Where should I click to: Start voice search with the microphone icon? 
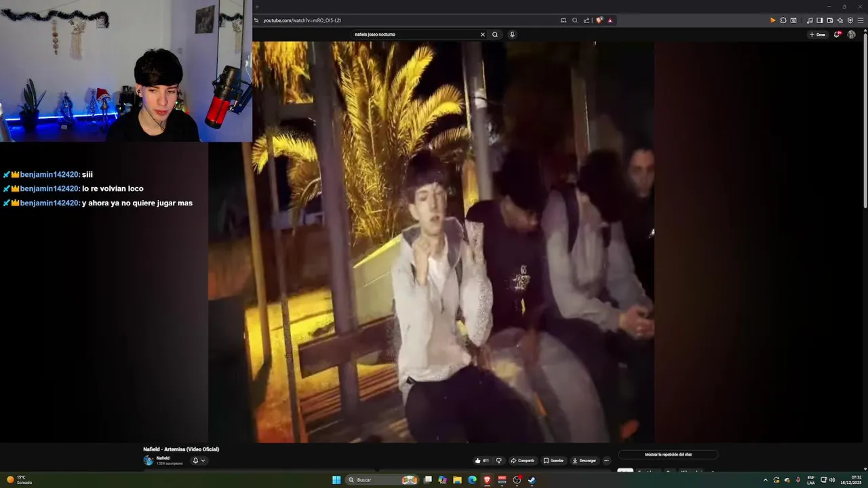click(x=512, y=35)
